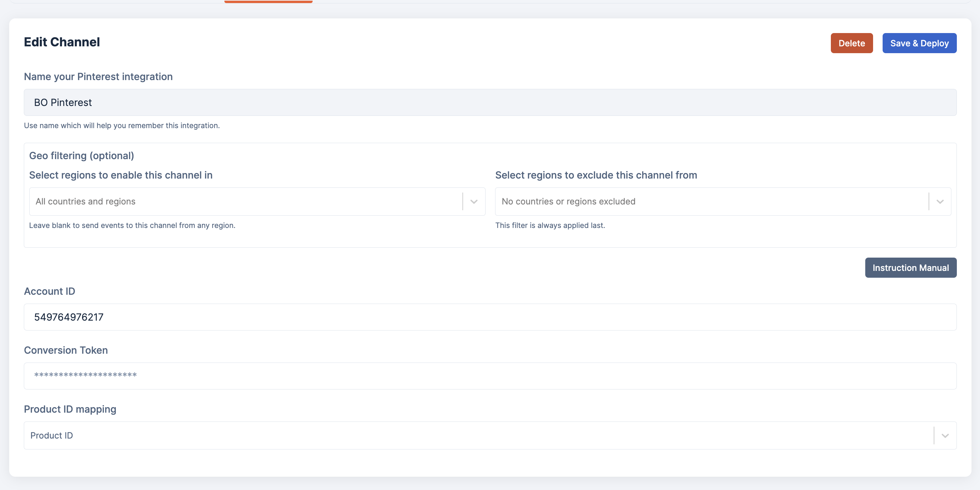Click the Conversion Token label
Viewport: 980px width, 490px height.
(66, 350)
